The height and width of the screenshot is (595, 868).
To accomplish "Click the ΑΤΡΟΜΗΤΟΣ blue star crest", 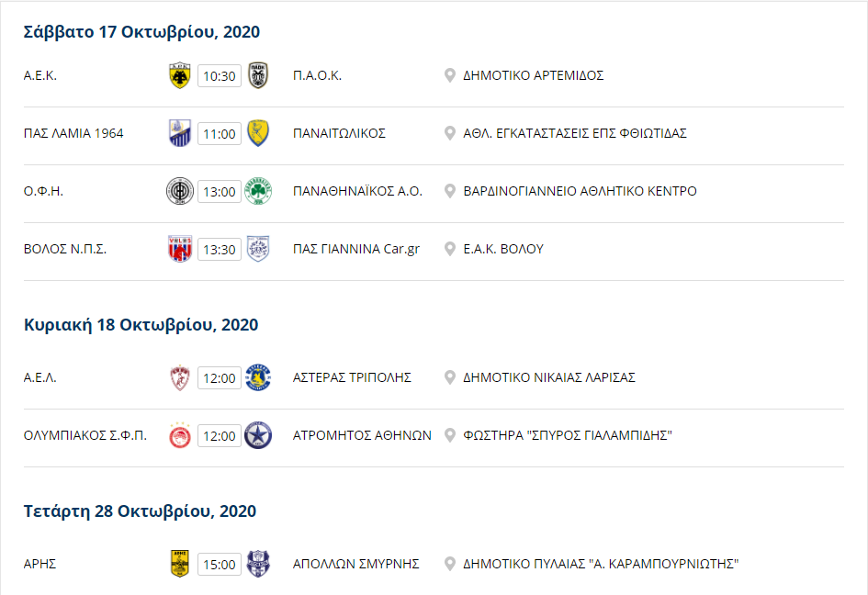I will coord(258,435).
